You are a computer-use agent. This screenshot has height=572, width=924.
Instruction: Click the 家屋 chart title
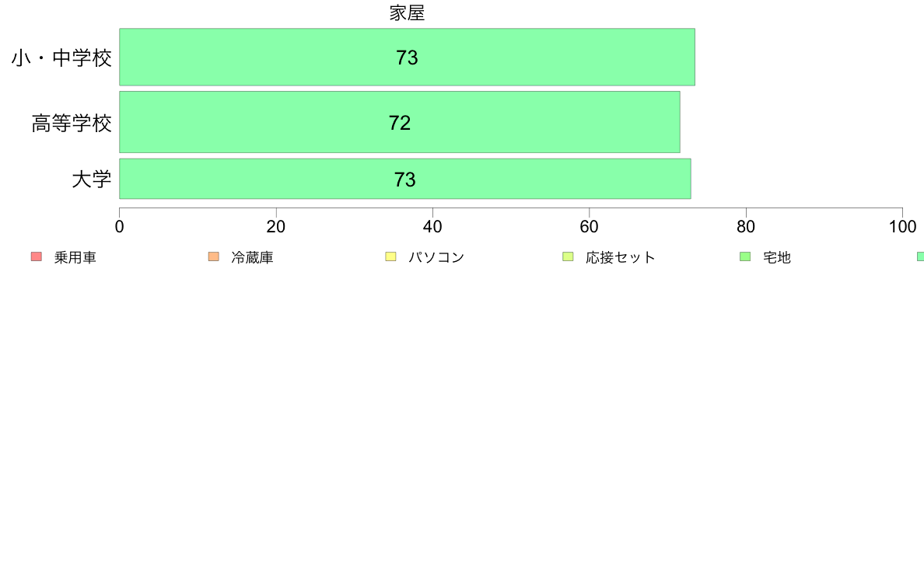[408, 13]
